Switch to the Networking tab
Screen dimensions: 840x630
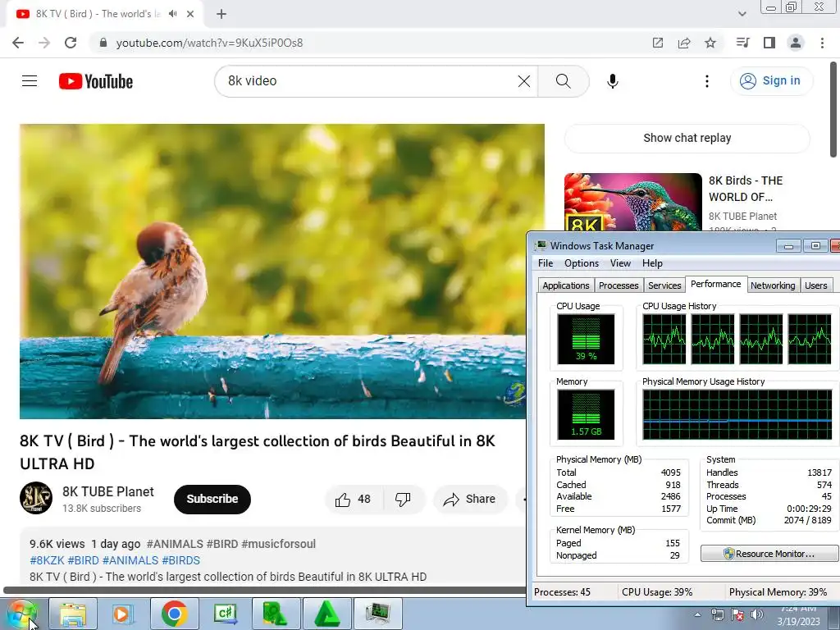coord(773,285)
